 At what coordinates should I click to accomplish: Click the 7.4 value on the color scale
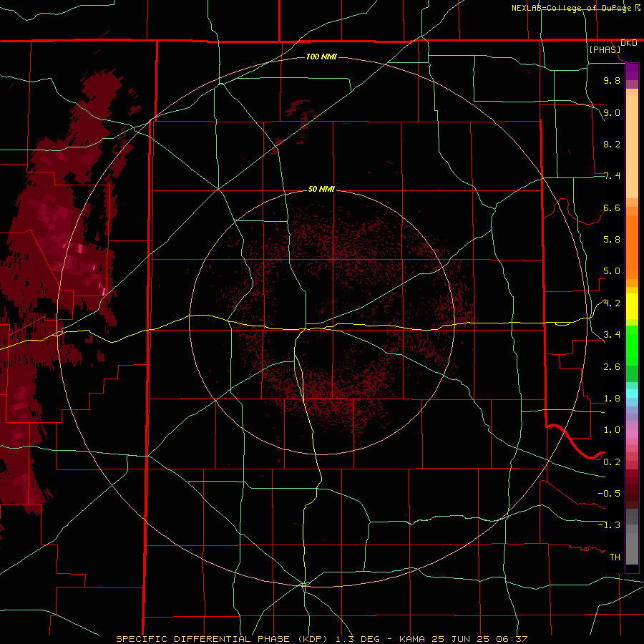click(x=612, y=176)
